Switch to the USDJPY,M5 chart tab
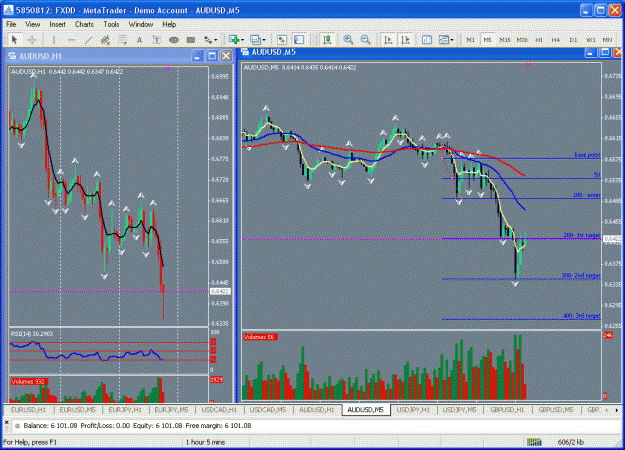625x450 pixels. (x=460, y=410)
